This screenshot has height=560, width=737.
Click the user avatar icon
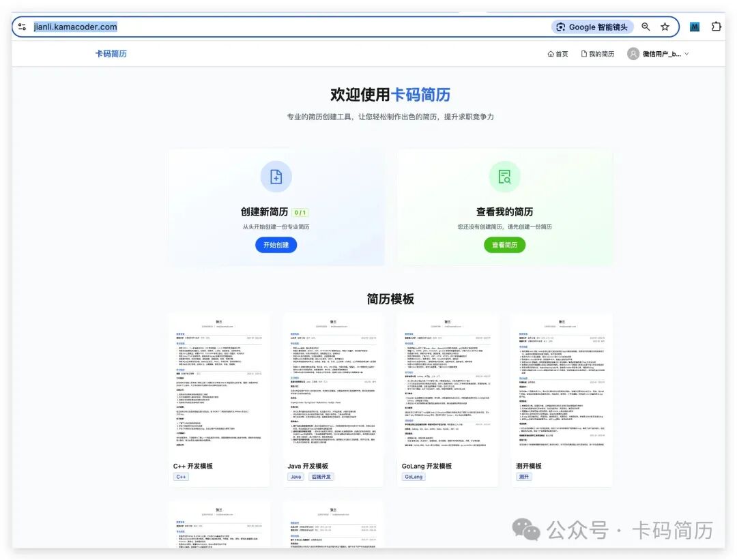click(x=633, y=54)
